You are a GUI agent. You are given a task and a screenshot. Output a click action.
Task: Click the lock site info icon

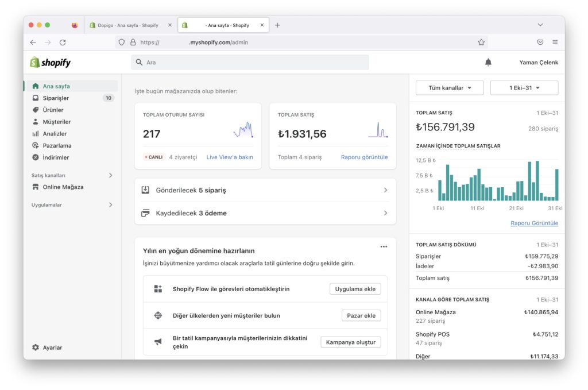click(x=133, y=43)
